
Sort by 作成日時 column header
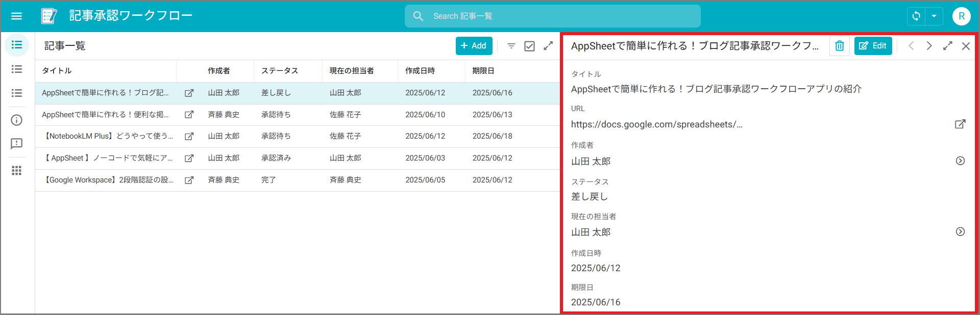pyautogui.click(x=420, y=71)
